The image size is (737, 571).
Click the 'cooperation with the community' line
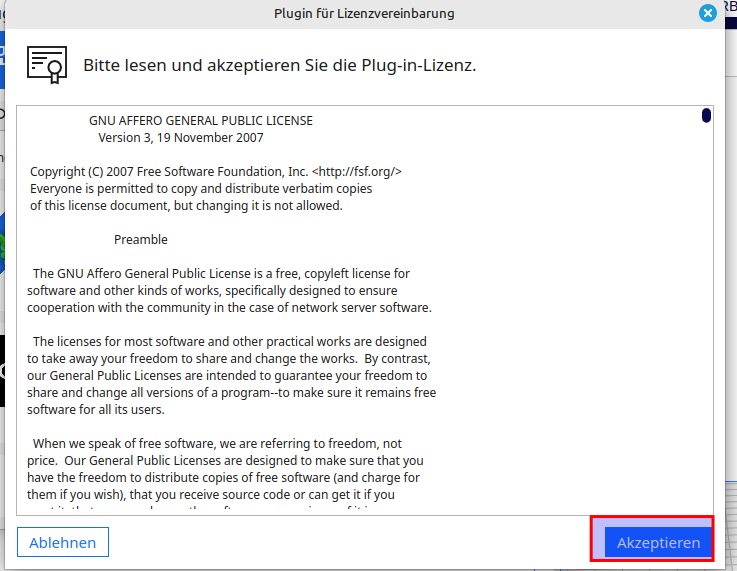229,307
